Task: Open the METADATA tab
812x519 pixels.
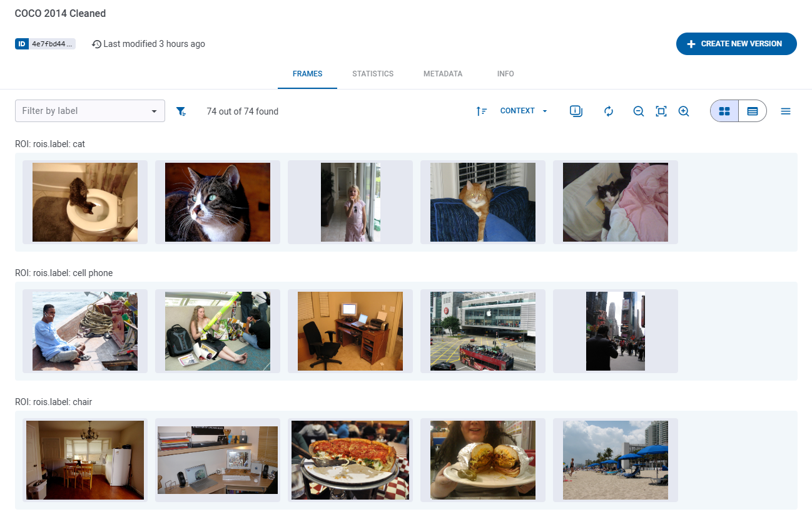Action: pyautogui.click(x=443, y=73)
